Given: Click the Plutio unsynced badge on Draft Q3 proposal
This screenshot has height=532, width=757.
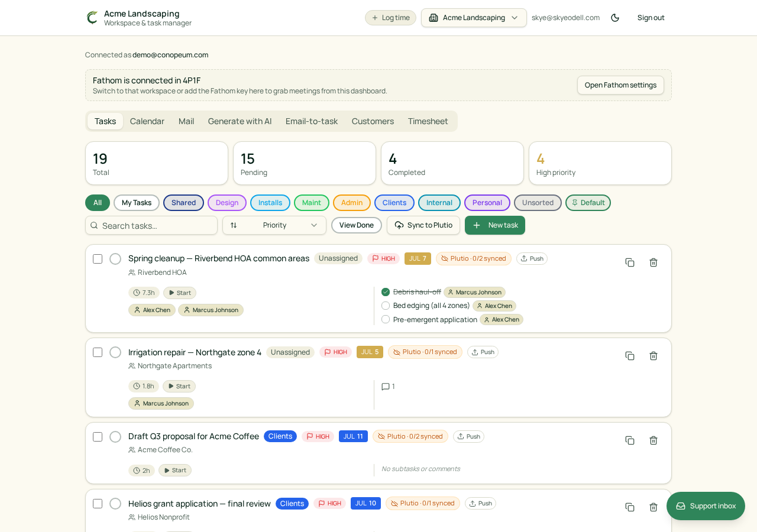Looking at the screenshot, I should click(x=410, y=436).
